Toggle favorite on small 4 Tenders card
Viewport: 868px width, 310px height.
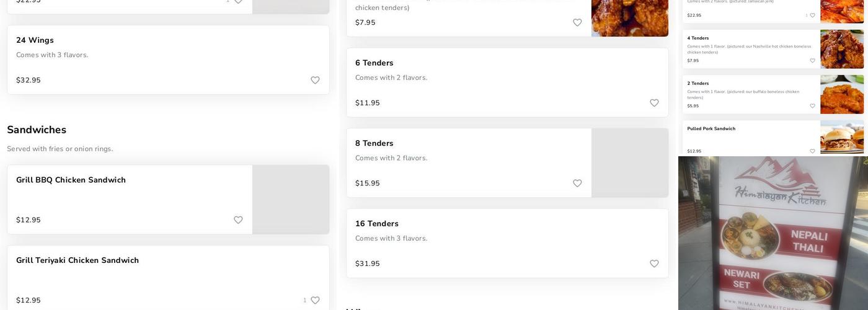(812, 61)
